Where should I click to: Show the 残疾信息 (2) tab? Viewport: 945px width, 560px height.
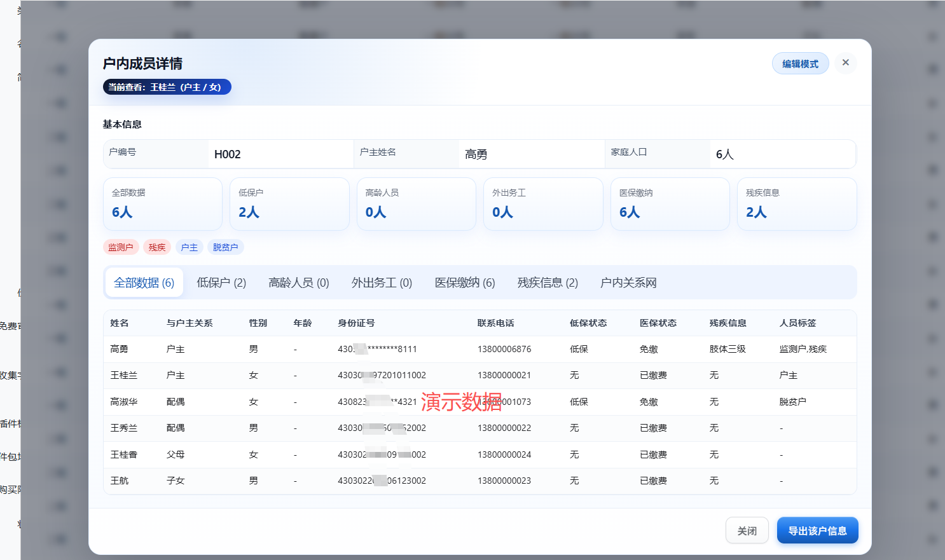point(548,283)
